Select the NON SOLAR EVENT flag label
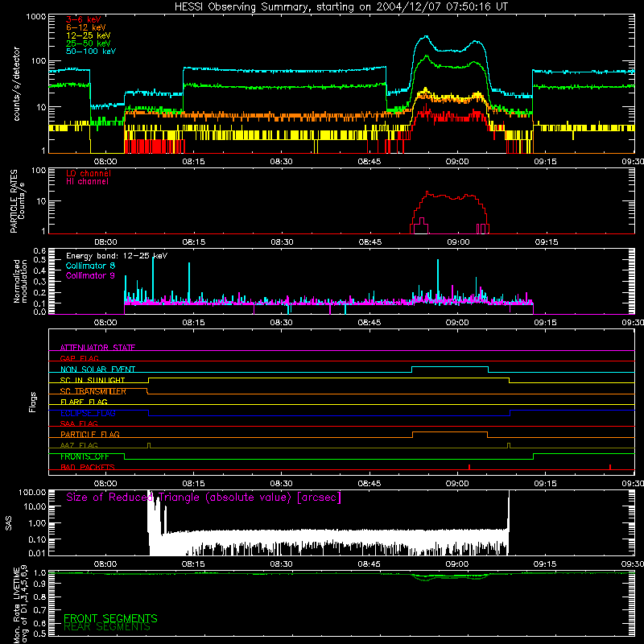This screenshot has height=644, width=644. point(97,369)
